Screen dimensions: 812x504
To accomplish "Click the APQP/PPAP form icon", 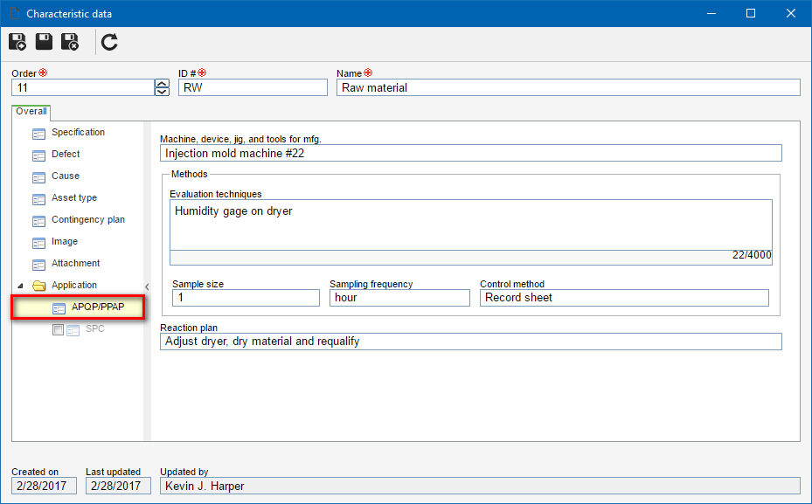I will (59, 309).
